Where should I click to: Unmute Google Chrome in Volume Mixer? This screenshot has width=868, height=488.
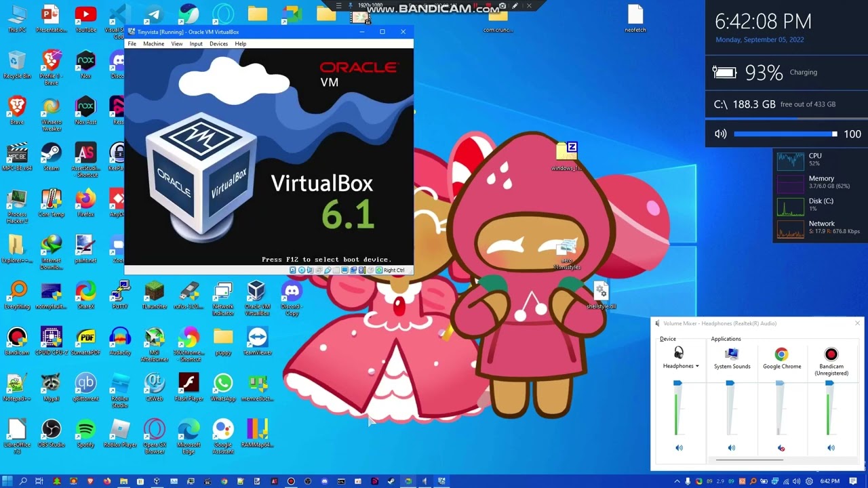(x=781, y=447)
